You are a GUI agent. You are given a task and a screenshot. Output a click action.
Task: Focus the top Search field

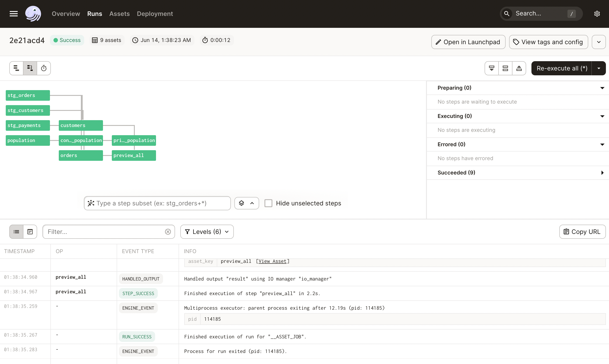pyautogui.click(x=541, y=13)
